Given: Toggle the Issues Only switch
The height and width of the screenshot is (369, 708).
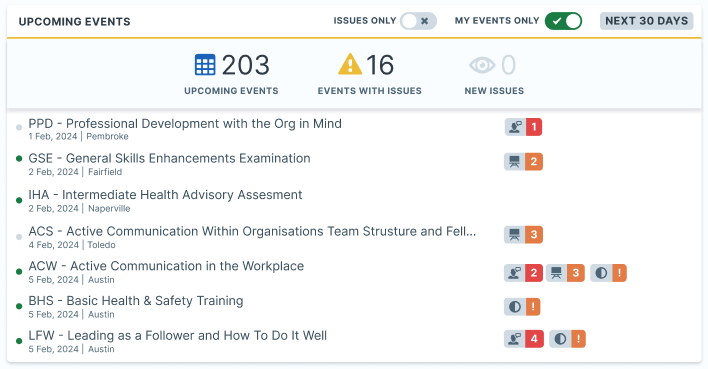Looking at the screenshot, I should (418, 21).
